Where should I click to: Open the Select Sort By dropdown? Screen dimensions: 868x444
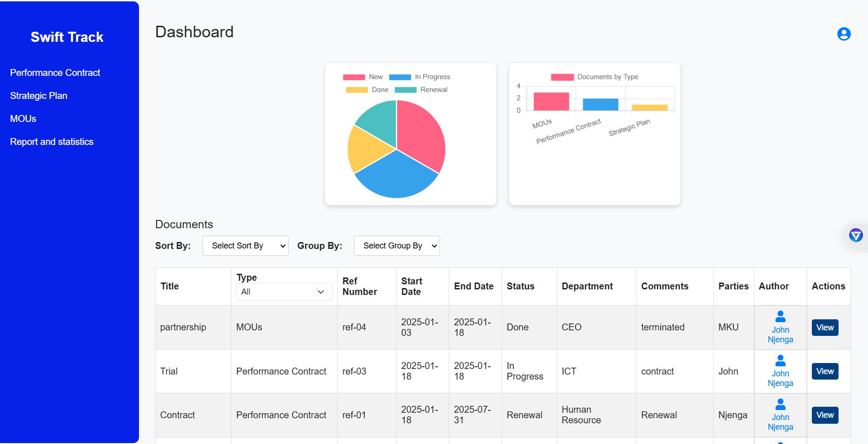click(x=245, y=246)
